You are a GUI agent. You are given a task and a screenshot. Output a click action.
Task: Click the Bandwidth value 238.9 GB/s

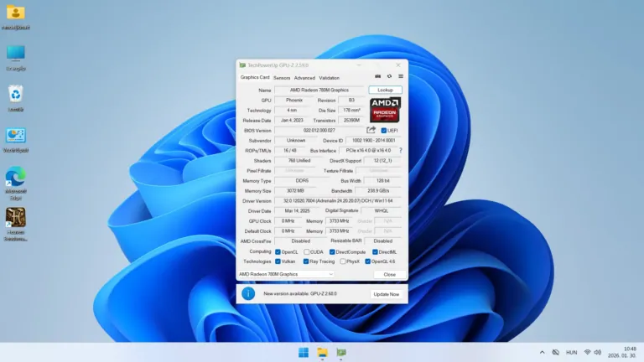click(378, 191)
